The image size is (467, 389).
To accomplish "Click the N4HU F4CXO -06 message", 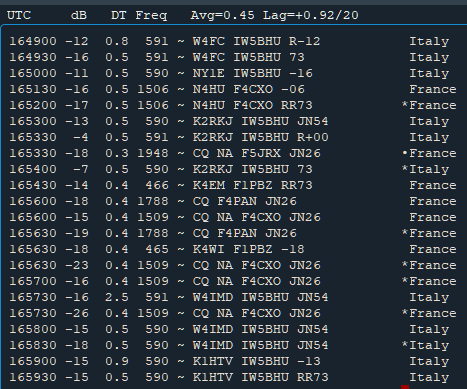I will click(x=249, y=89).
